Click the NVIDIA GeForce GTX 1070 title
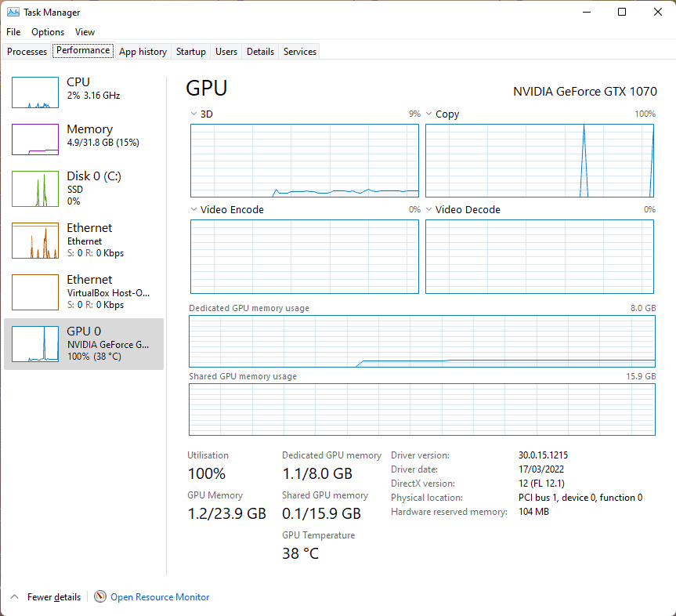This screenshot has width=676, height=616. 585,92
